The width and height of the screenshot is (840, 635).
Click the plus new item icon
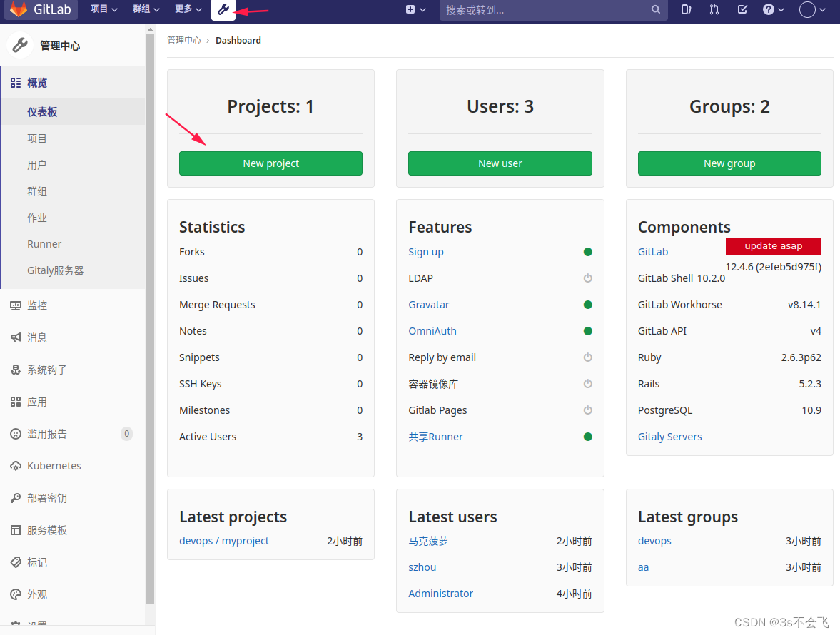pyautogui.click(x=410, y=10)
